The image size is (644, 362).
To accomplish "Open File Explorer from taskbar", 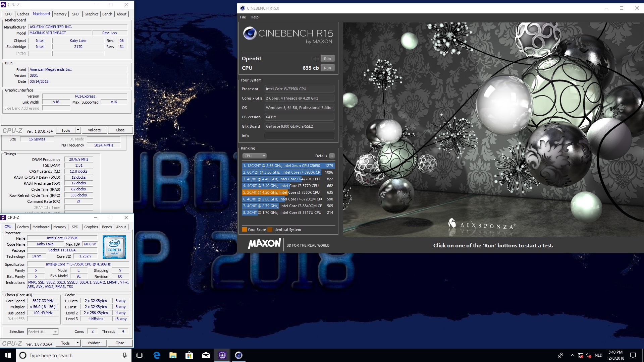I will tap(173, 355).
